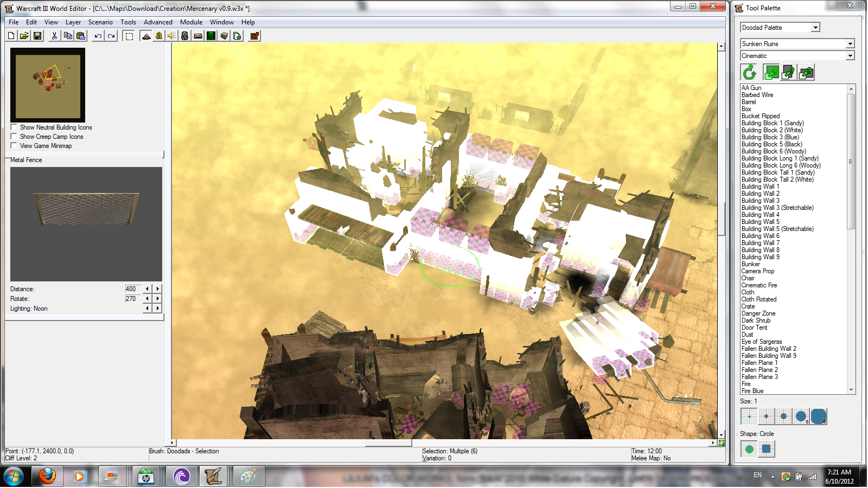Launch Firefox from the taskbar
This screenshot has height=488, width=868.
tap(47, 477)
